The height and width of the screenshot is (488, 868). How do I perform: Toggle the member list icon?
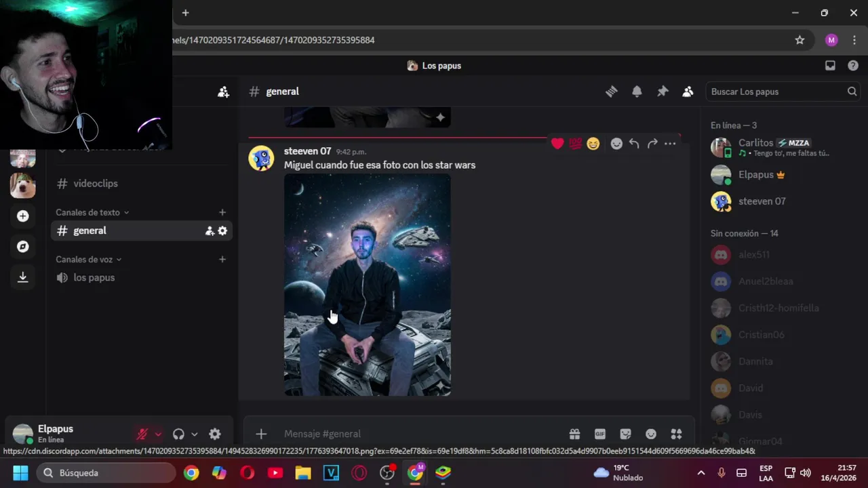coord(688,91)
